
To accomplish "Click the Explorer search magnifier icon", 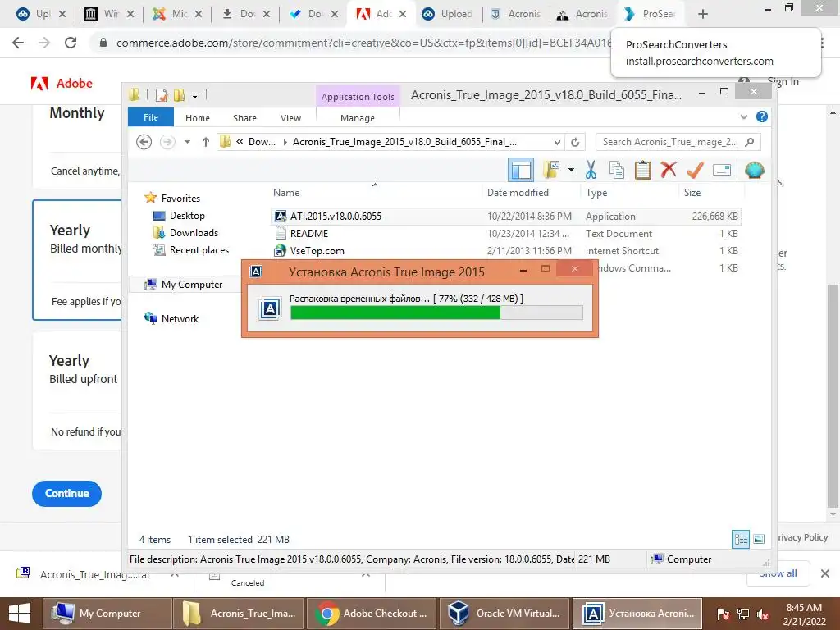I will [750, 141].
